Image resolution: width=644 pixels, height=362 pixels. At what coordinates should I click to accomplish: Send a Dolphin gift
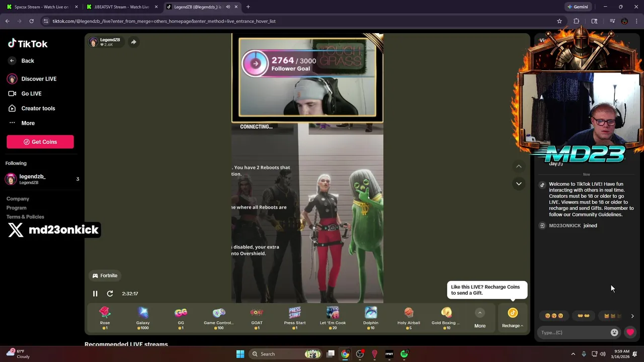click(x=371, y=318)
